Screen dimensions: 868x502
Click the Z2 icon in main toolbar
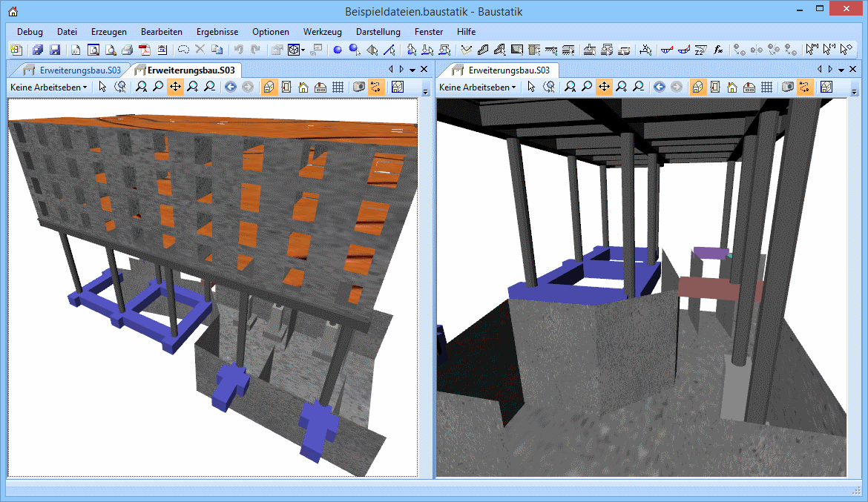click(700, 50)
